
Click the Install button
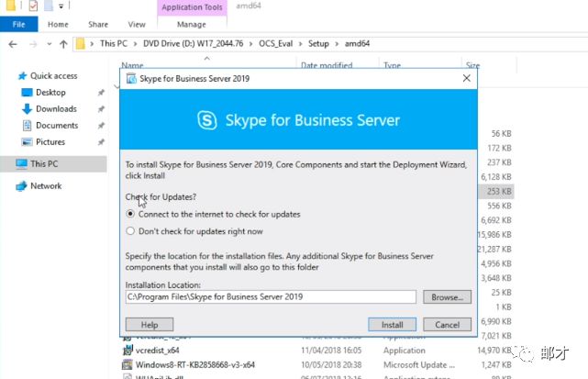392,325
